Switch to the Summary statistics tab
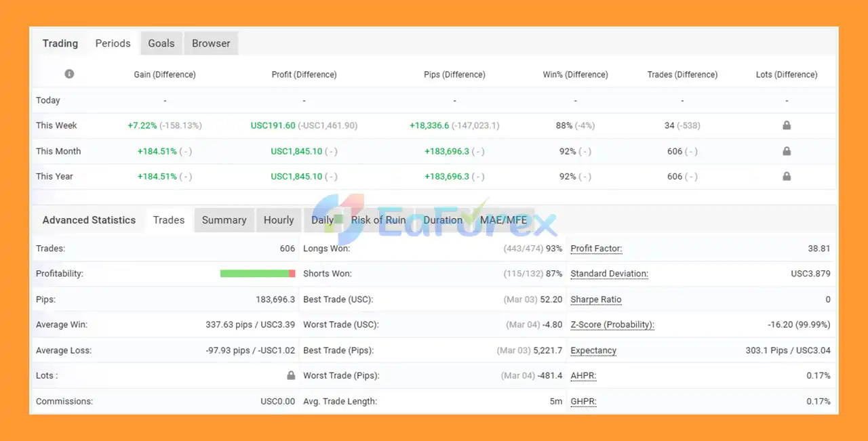 (x=224, y=220)
